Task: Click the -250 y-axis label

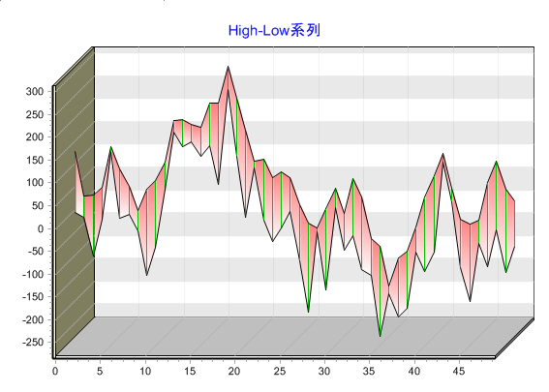Action: [x=33, y=343]
